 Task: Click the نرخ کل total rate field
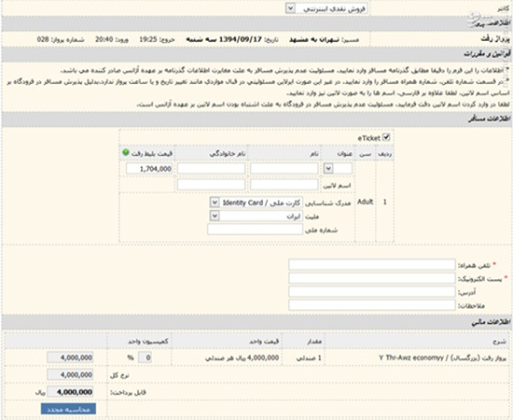[x=70, y=374]
